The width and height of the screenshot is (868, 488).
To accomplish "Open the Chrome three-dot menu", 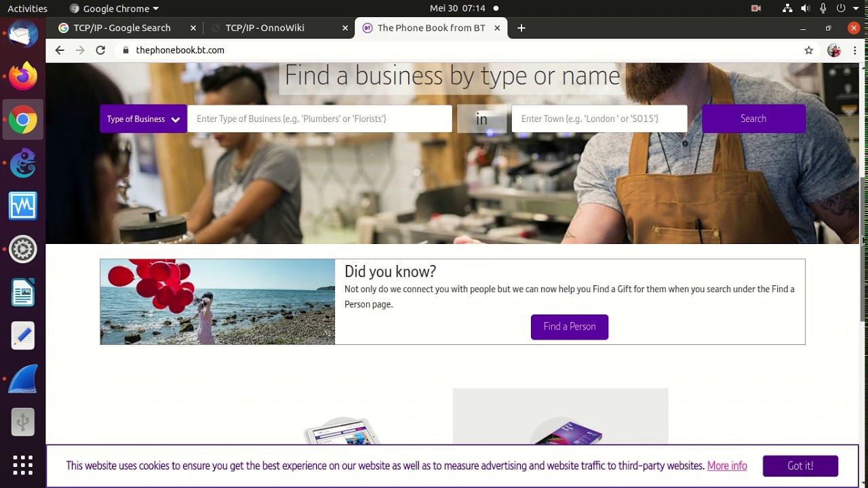I will click(x=854, y=50).
